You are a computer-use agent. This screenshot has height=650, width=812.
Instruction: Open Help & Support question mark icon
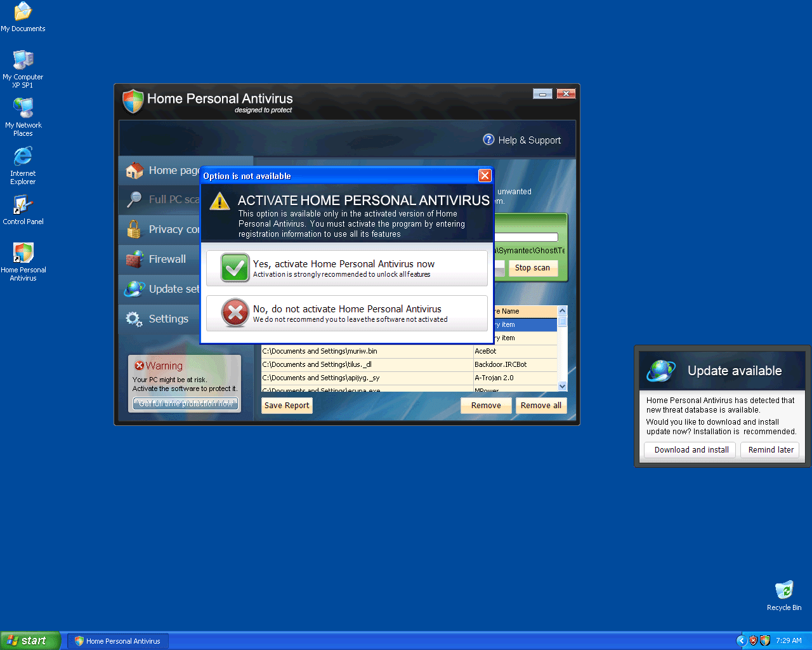(488, 140)
